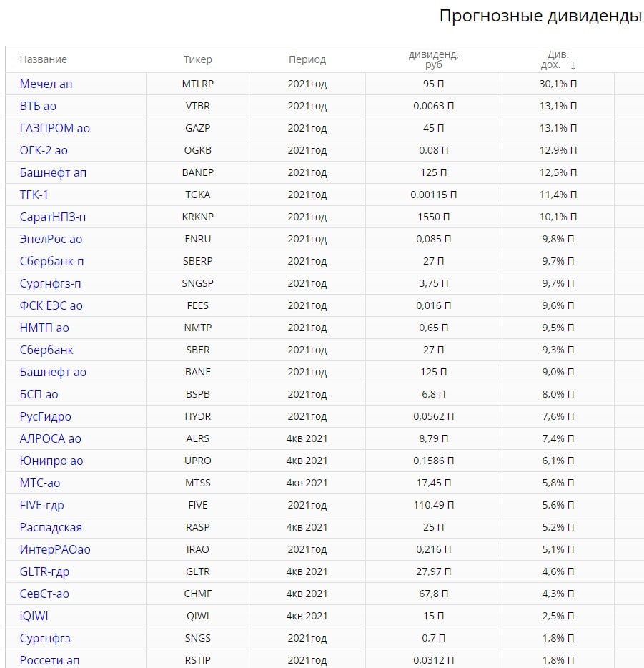Viewport: 644px width, 668px height.
Task: Open the Россети ап link
Action: tap(50, 660)
